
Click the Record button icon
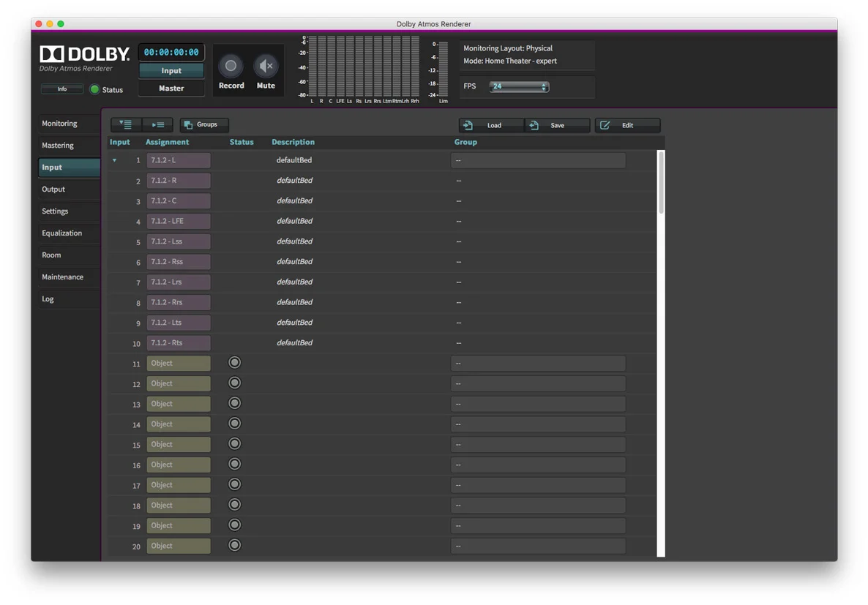click(x=231, y=67)
